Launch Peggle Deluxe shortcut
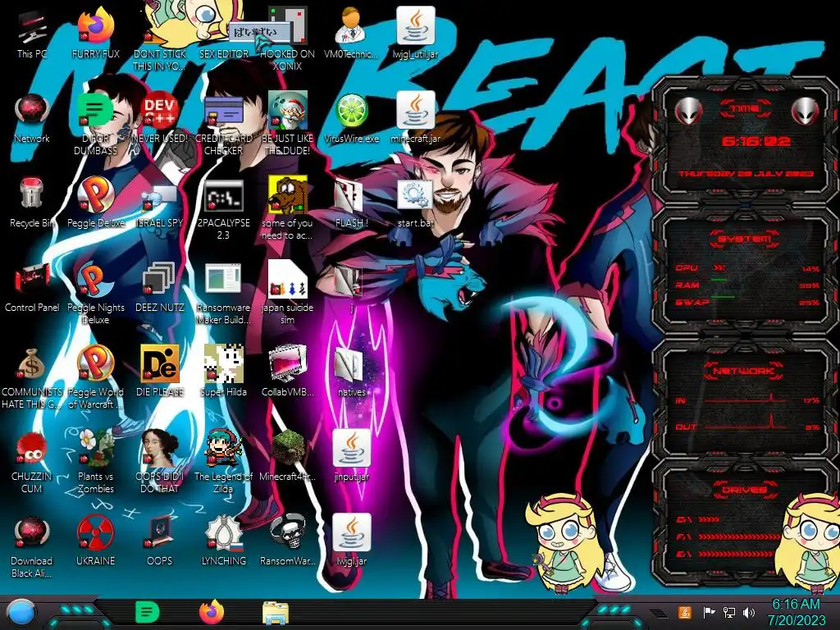 click(95, 203)
